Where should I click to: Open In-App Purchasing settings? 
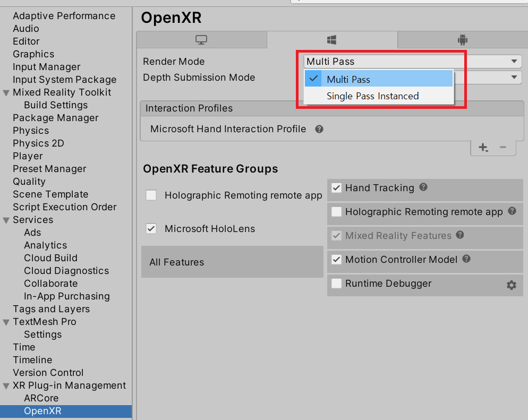point(67,296)
